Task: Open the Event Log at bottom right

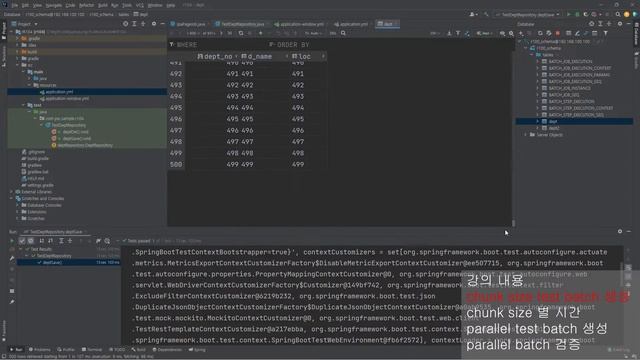Action: pyautogui.click(x=619, y=350)
